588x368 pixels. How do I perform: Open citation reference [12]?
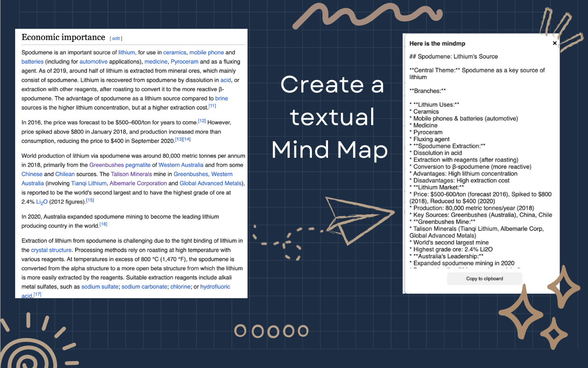pos(202,121)
